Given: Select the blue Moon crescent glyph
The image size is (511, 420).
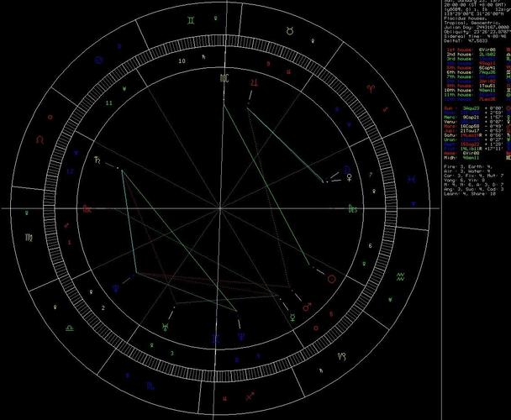Looking at the screenshot, I should [346, 169].
